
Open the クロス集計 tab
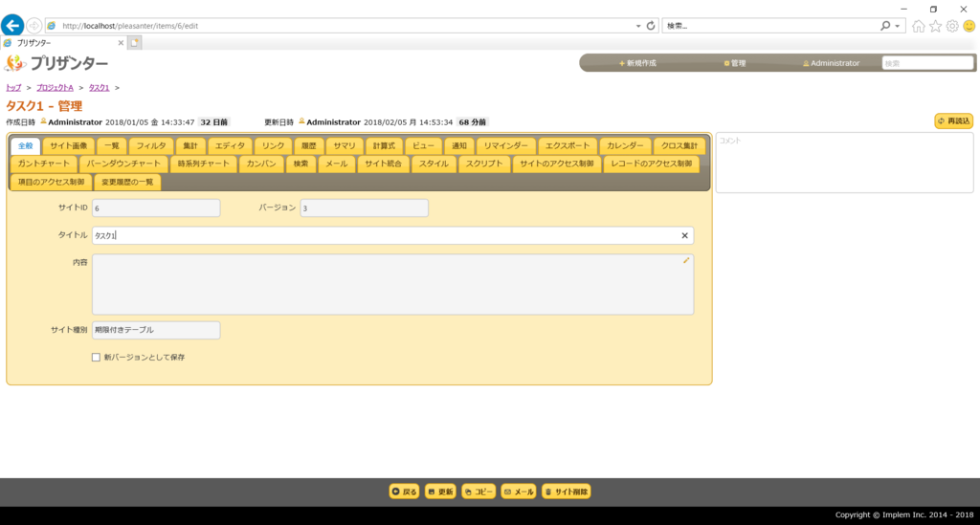tap(679, 145)
